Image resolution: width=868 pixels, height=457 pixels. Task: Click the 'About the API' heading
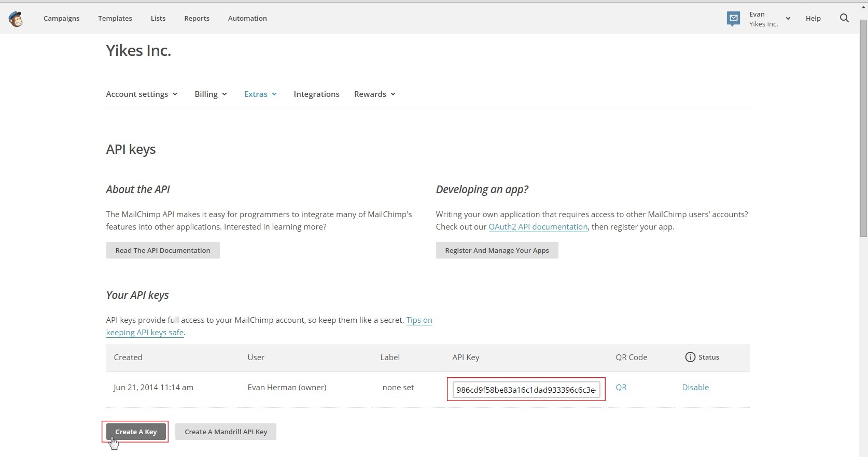138,189
